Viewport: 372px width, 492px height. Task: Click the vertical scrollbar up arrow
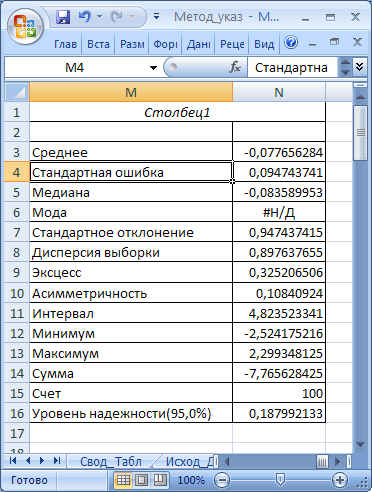pos(360,97)
